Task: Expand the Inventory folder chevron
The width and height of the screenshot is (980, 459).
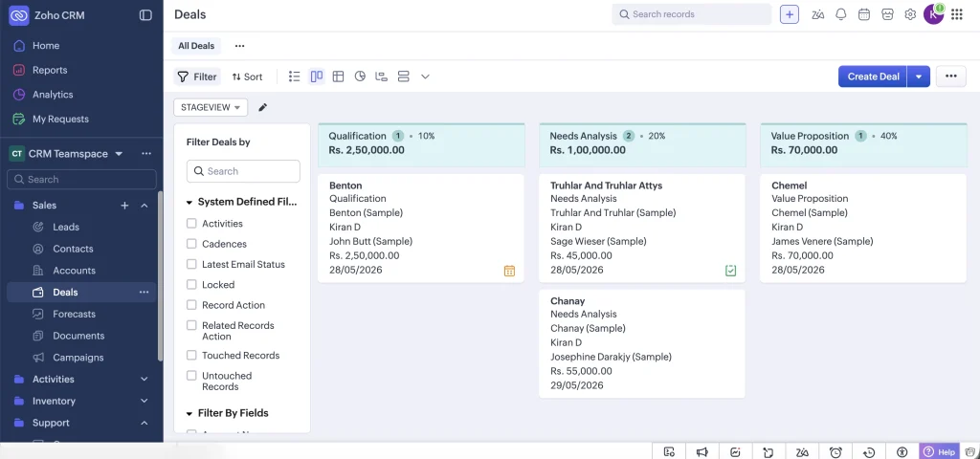Action: click(144, 401)
